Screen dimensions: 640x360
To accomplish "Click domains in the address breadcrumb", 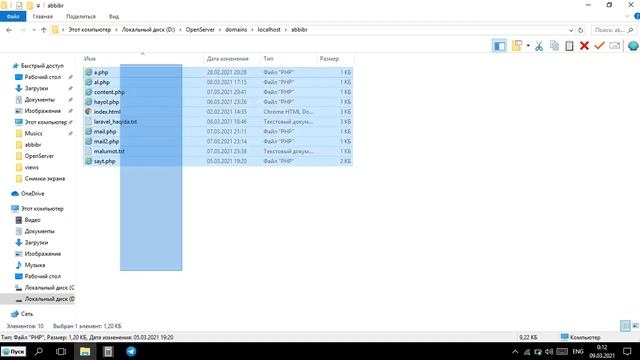I will pyautogui.click(x=236, y=30).
